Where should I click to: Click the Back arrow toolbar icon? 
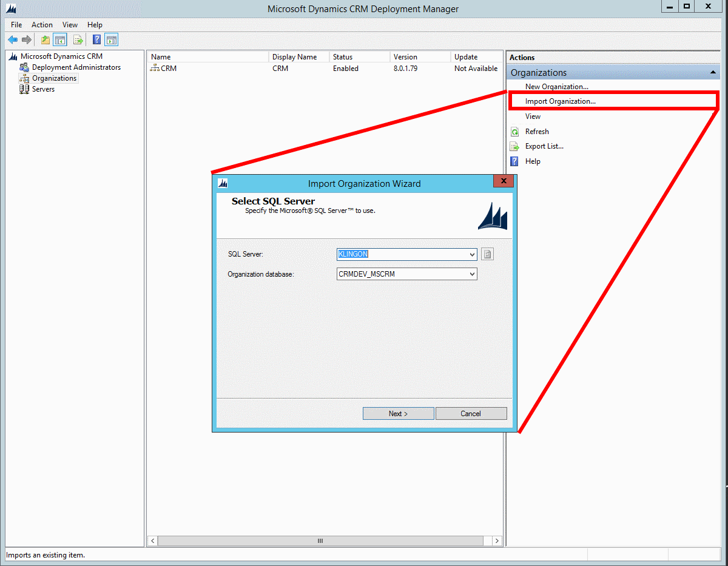click(12, 40)
